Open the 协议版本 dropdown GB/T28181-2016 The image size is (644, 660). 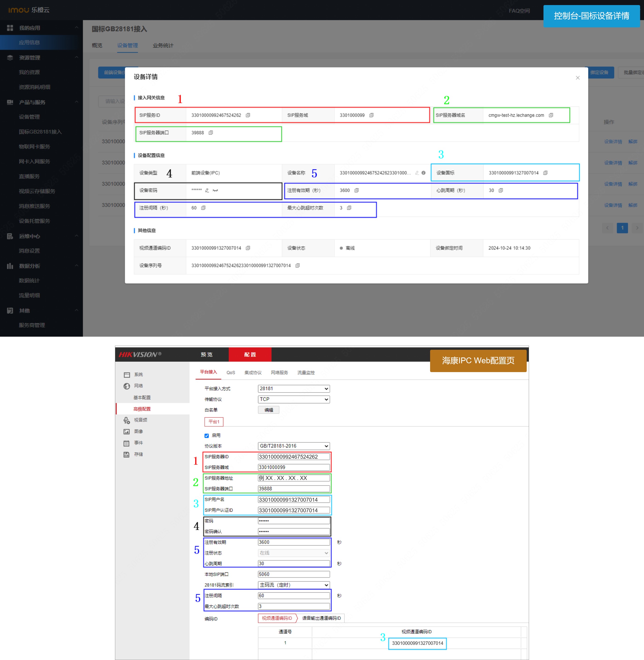[x=293, y=446]
